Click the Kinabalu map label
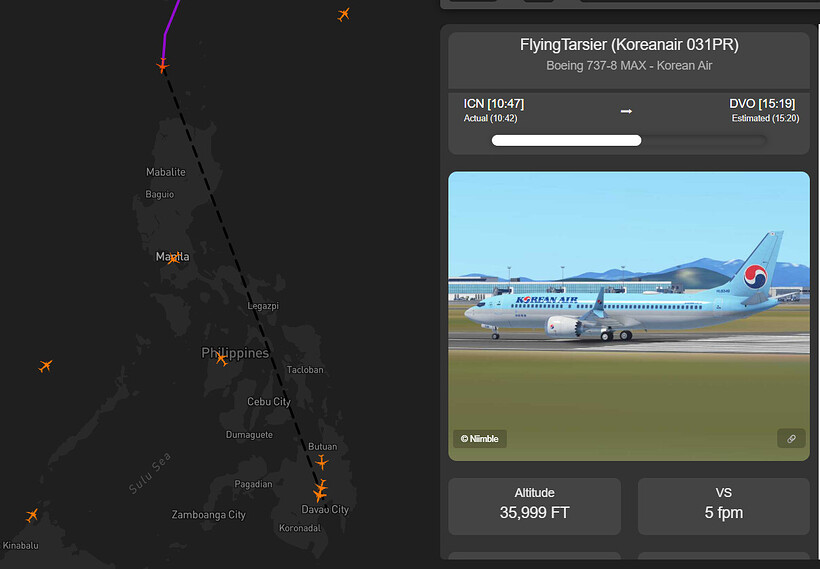The height and width of the screenshot is (569, 820). (20, 545)
